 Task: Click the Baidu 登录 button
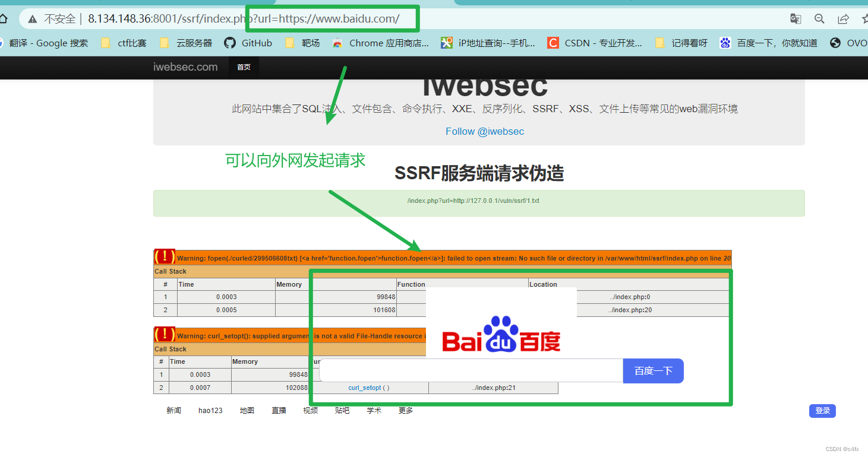click(x=822, y=411)
